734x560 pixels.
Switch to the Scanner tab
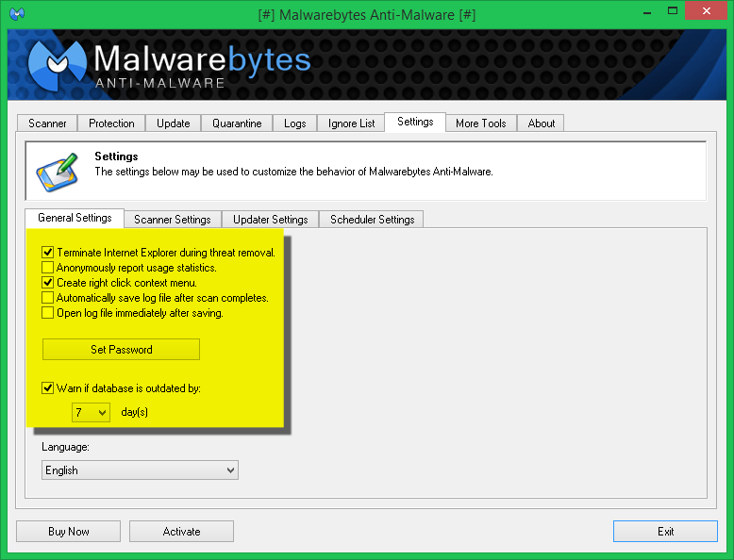(47, 124)
